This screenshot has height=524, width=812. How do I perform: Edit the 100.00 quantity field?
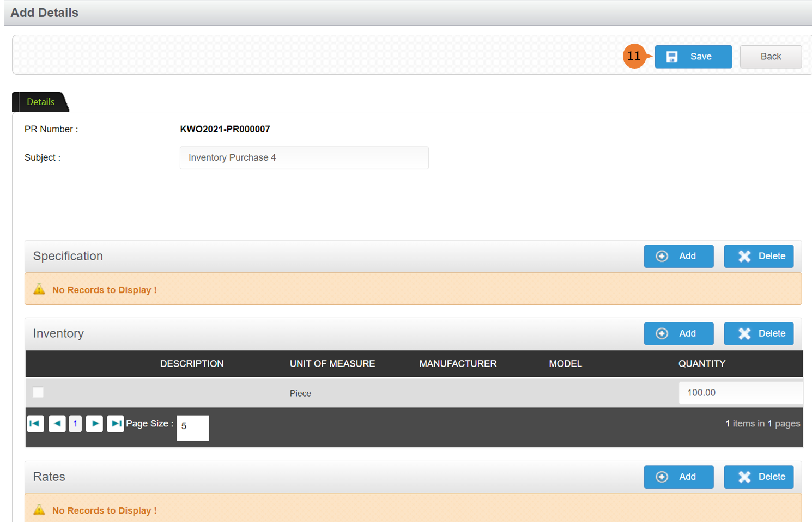(x=741, y=393)
